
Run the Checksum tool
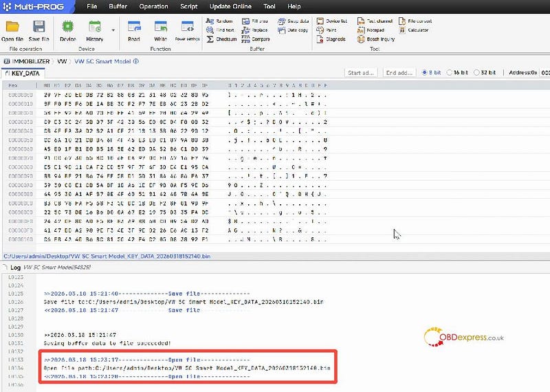click(221, 39)
